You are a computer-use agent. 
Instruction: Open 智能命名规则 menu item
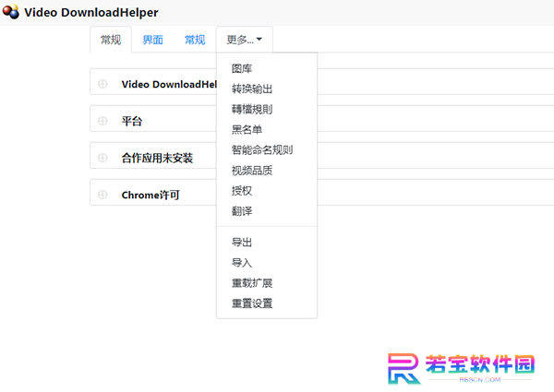pyautogui.click(x=267, y=150)
